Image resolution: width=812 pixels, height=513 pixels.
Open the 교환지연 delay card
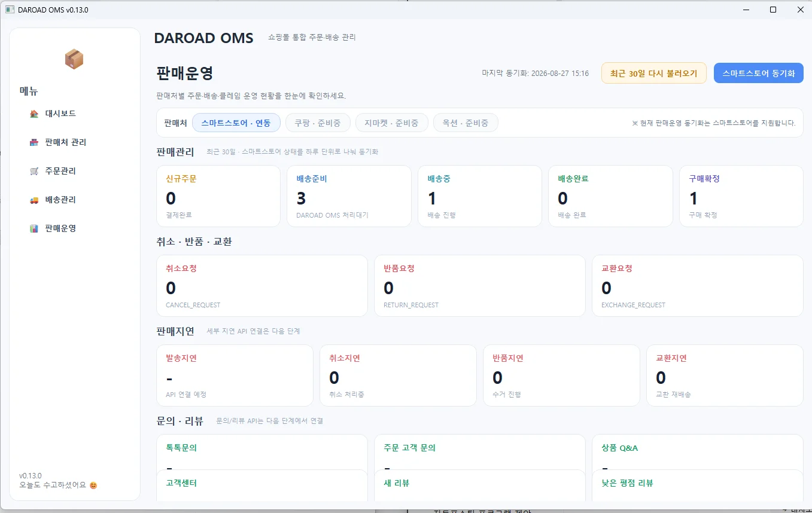click(x=725, y=375)
